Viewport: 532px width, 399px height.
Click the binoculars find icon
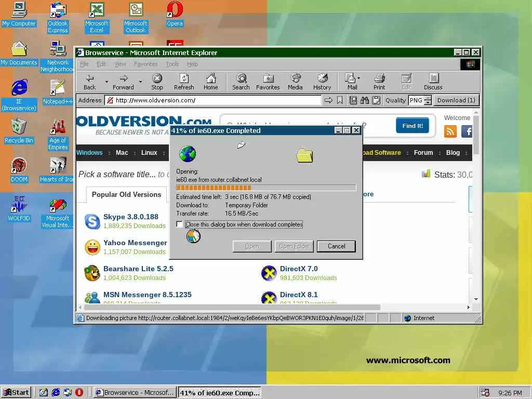[365, 100]
